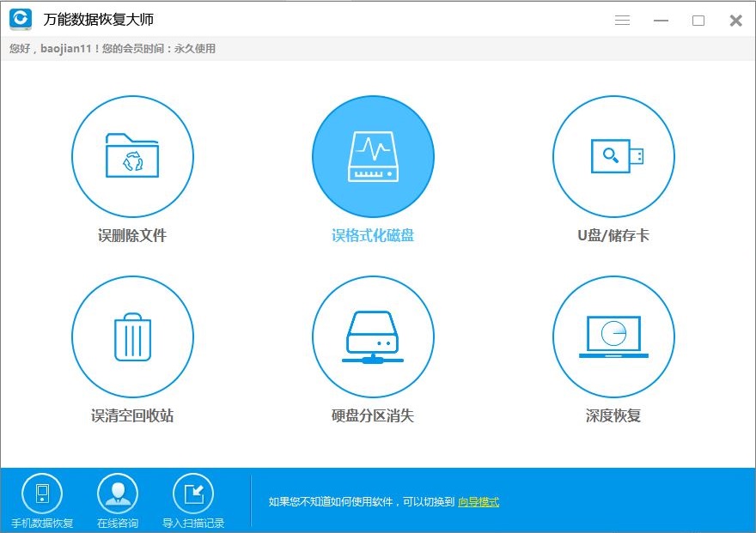Click the baojian11 membership status text

coord(113,49)
